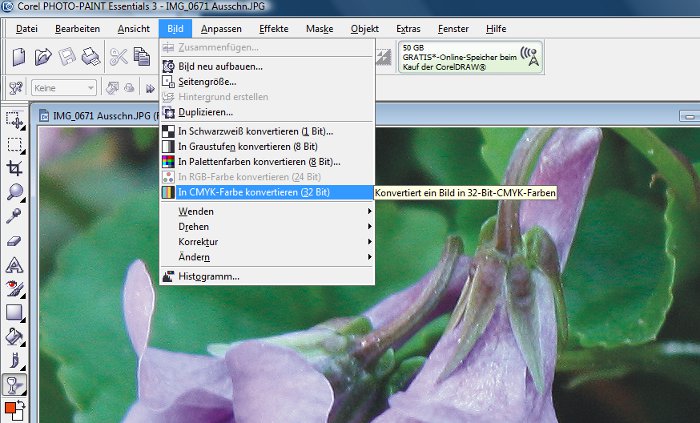Choose Seitengröße menu entry

pos(267,82)
